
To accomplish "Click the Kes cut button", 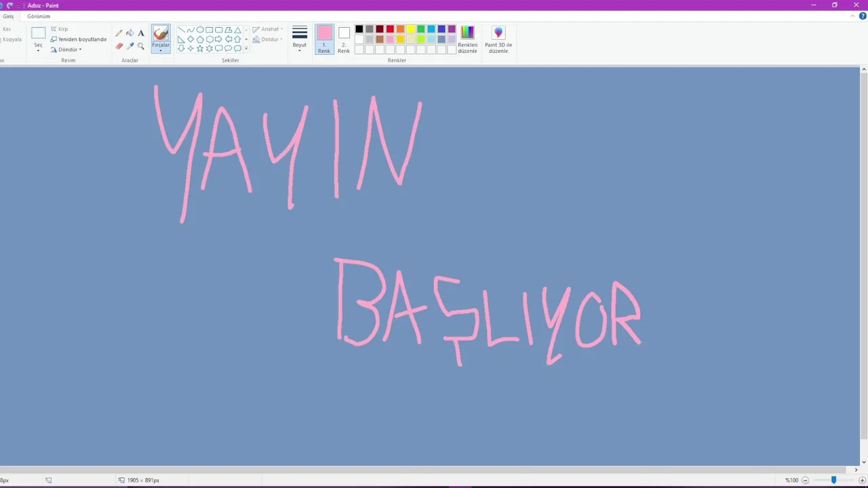I will (6, 29).
